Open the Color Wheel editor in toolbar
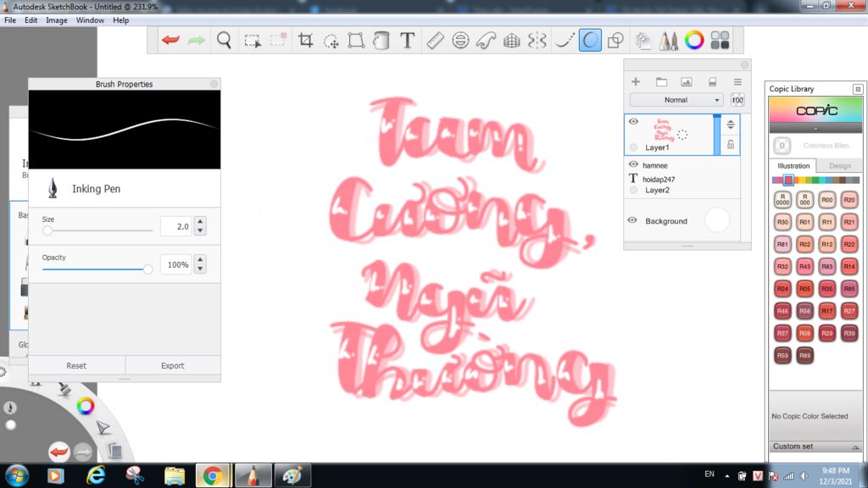This screenshot has width=868, height=488. [694, 40]
